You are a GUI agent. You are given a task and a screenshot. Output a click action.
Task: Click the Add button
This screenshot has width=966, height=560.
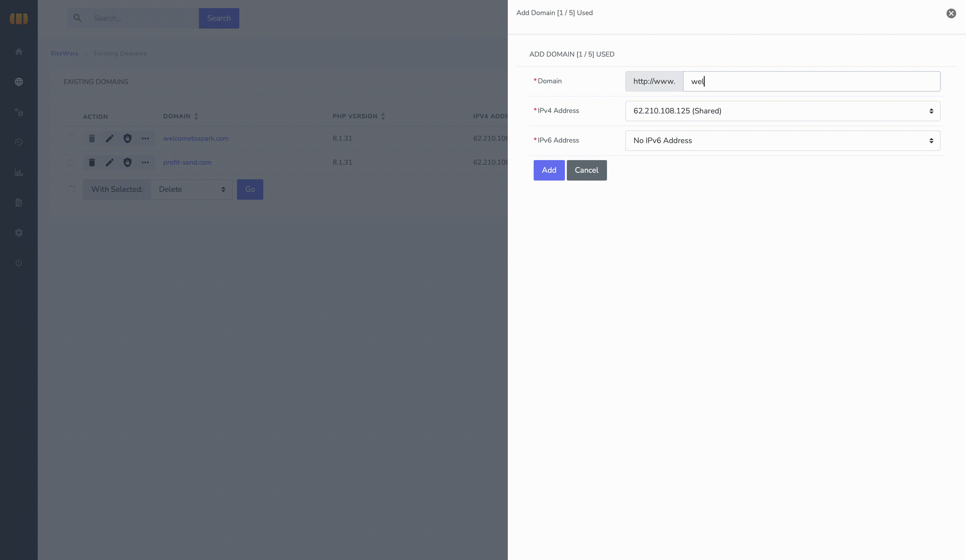coord(549,170)
